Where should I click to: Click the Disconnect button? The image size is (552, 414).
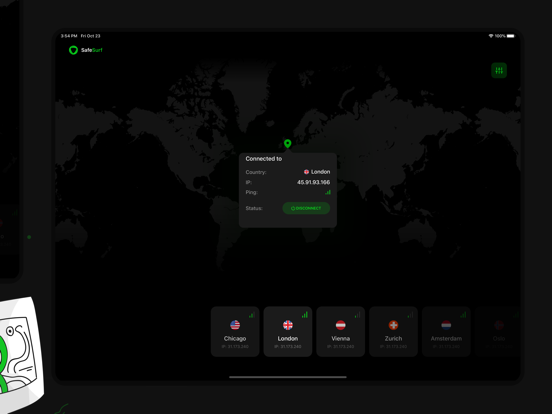[x=306, y=208]
